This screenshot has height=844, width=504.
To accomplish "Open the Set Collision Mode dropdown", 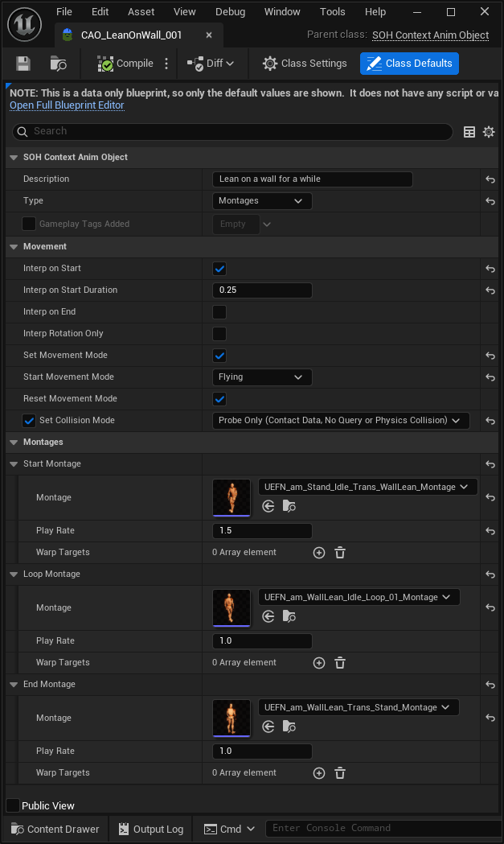I will click(341, 421).
